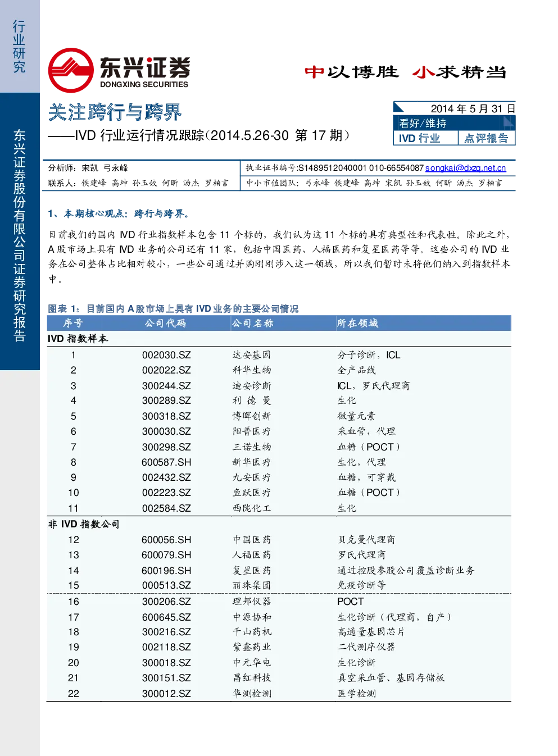Select company name 昌红科技

(x=252, y=678)
